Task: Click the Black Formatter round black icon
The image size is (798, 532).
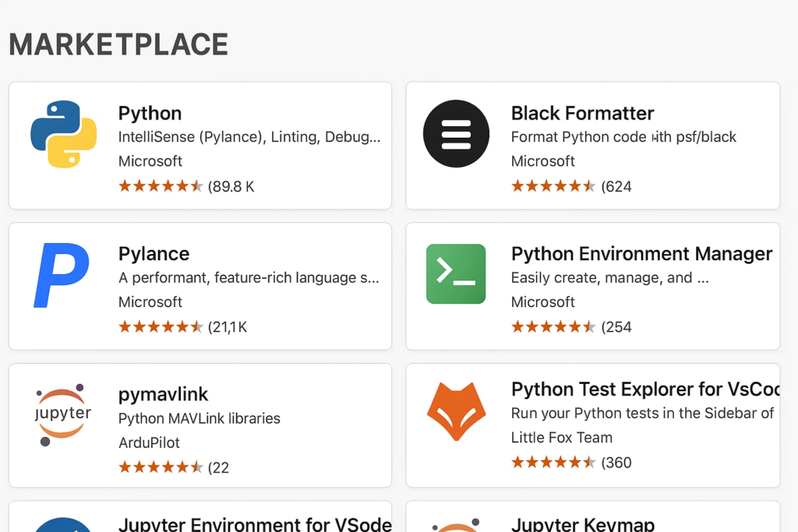Action: [x=456, y=134]
